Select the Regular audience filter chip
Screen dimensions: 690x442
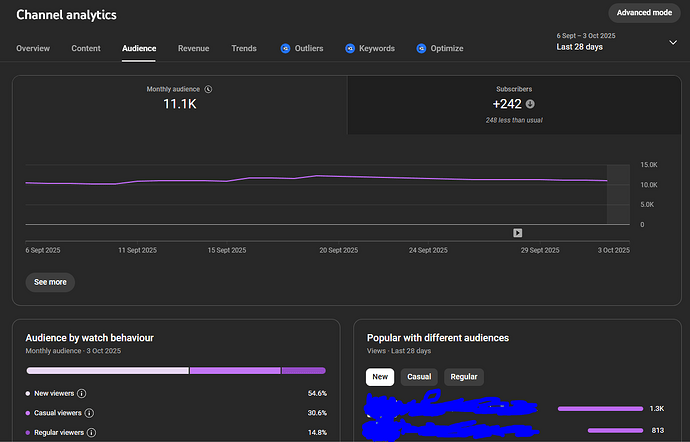point(464,377)
